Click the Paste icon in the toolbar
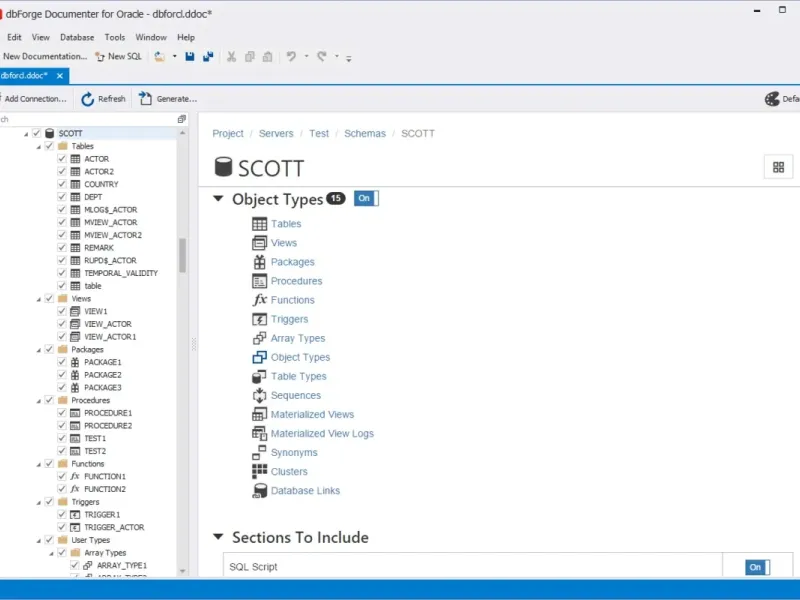This screenshot has width=800, height=600. (267, 57)
